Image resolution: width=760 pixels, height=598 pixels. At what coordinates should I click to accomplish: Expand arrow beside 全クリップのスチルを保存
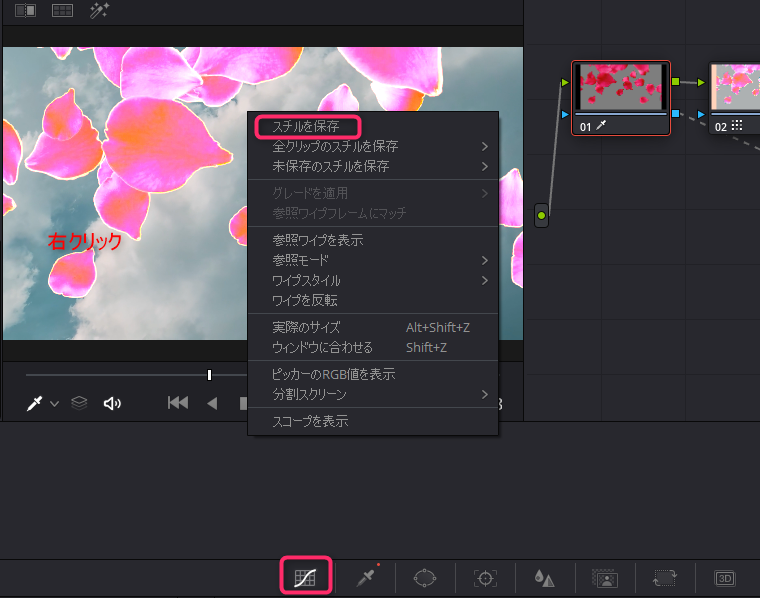click(x=485, y=146)
